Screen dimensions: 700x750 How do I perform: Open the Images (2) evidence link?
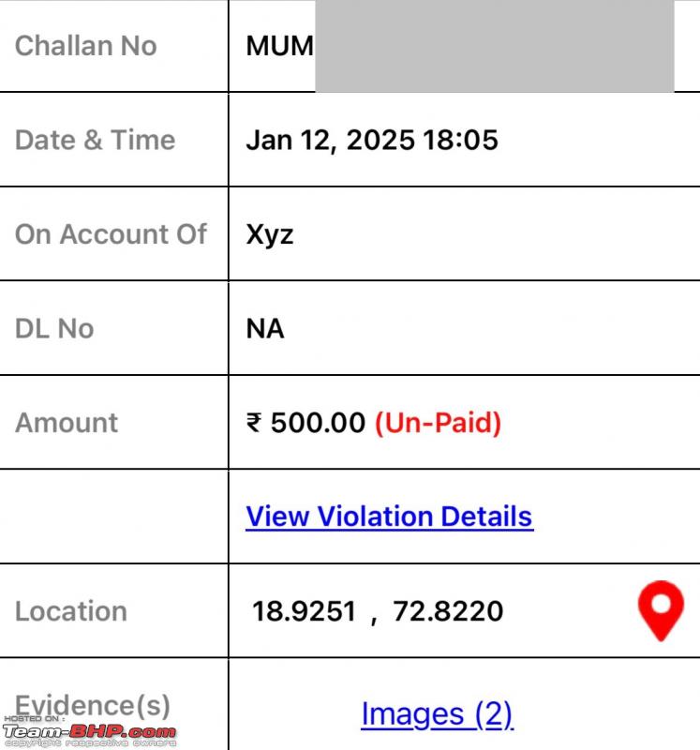point(437,714)
